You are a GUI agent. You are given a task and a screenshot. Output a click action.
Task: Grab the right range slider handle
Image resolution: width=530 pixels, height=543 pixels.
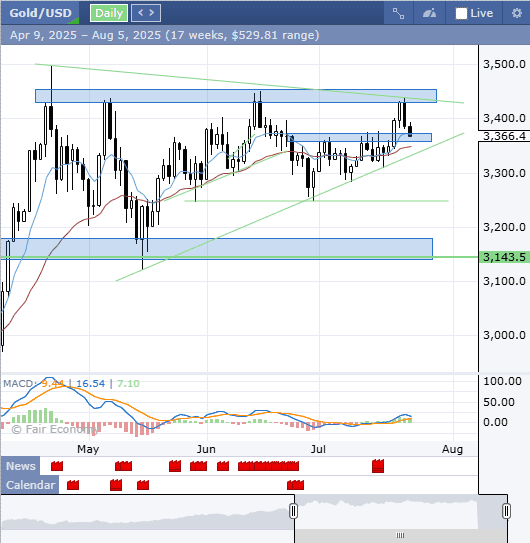506,511
